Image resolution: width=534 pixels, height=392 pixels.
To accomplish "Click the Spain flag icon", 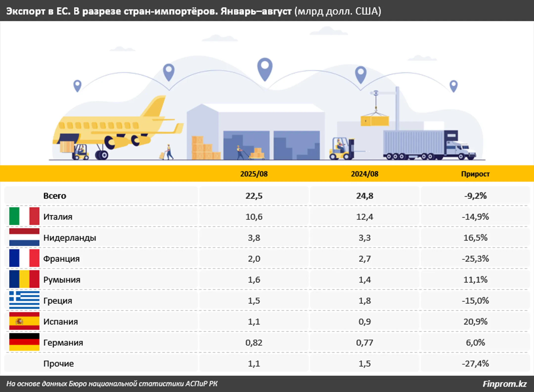I will 24,321.
